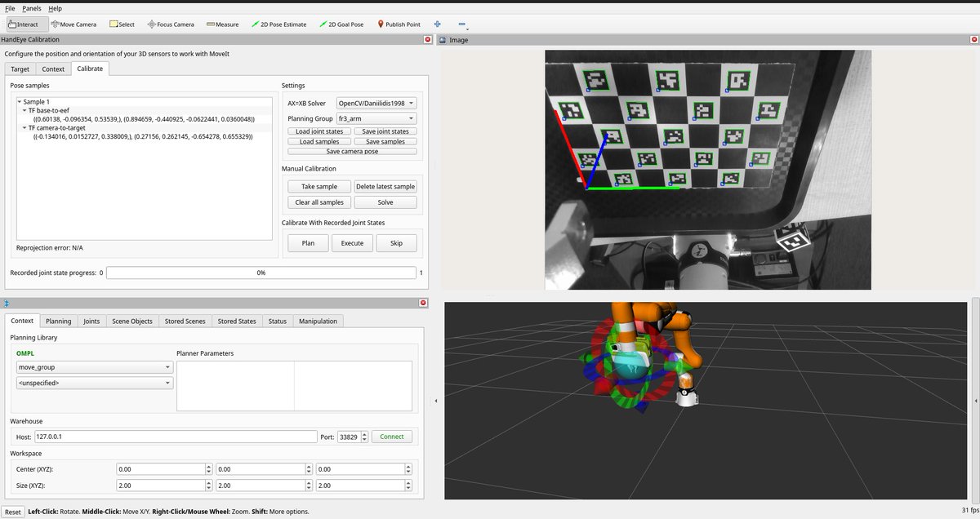The width and height of the screenshot is (980, 519).
Task: Click the Connect warehouse button
Action: pyautogui.click(x=392, y=437)
